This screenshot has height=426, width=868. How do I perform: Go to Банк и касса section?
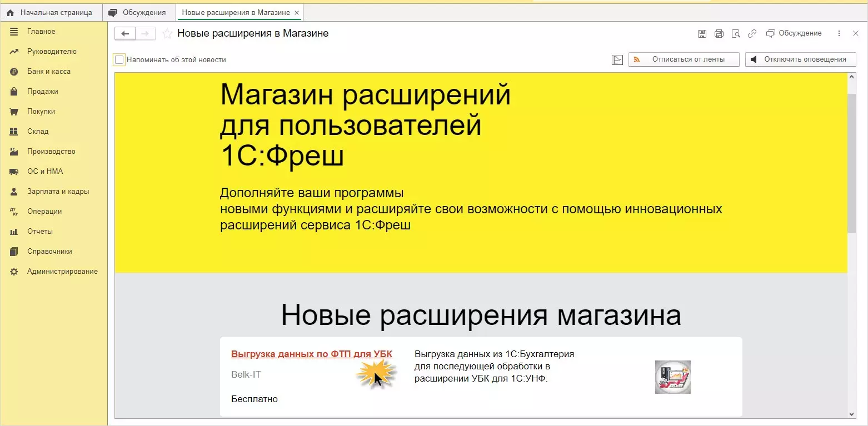coord(49,72)
